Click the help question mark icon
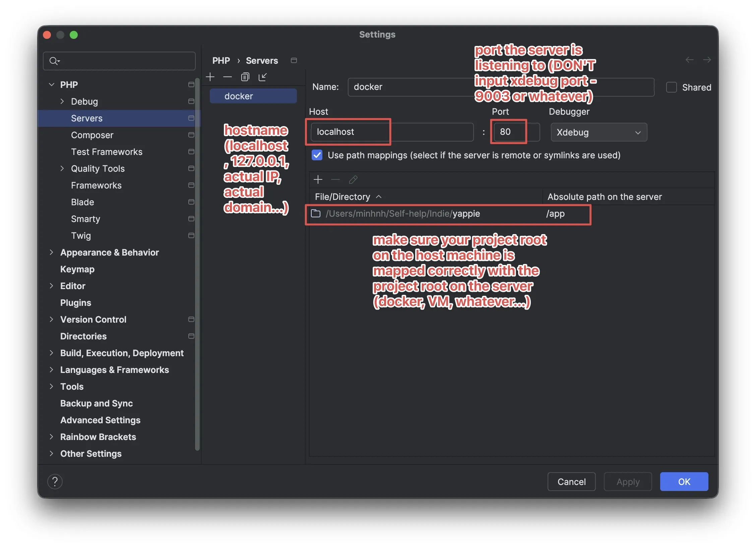The width and height of the screenshot is (756, 548). point(55,482)
